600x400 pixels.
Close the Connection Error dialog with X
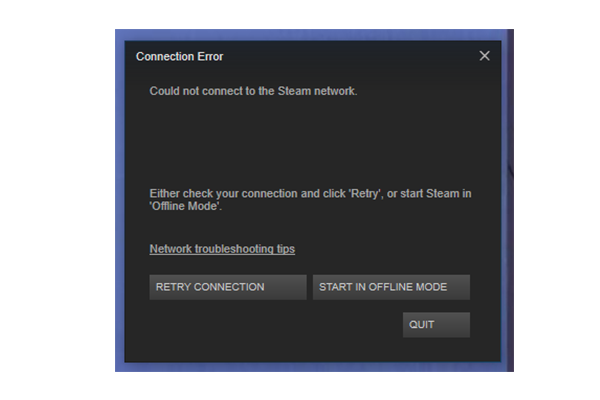click(484, 56)
